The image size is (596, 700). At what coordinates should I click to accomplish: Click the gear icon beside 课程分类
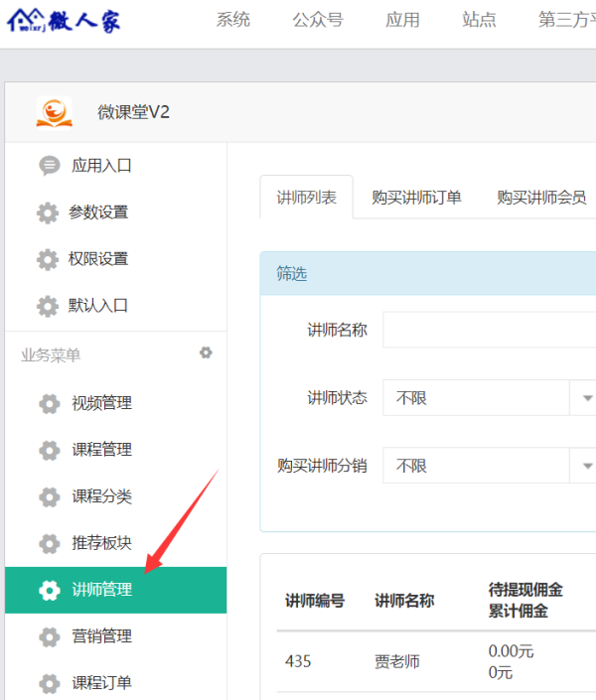click(x=49, y=496)
